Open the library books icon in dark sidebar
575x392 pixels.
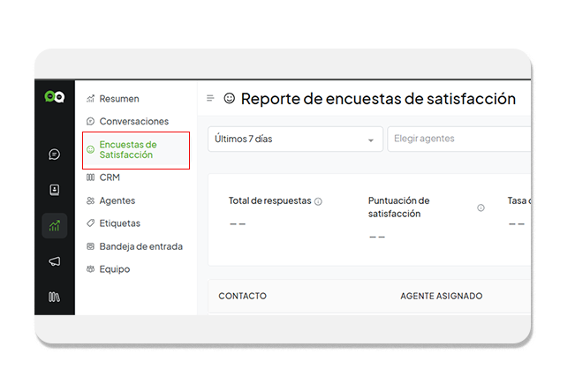[54, 297]
